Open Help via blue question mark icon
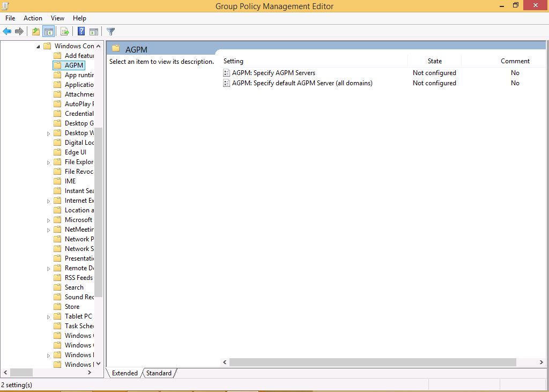The width and height of the screenshot is (549, 392). pyautogui.click(x=81, y=32)
